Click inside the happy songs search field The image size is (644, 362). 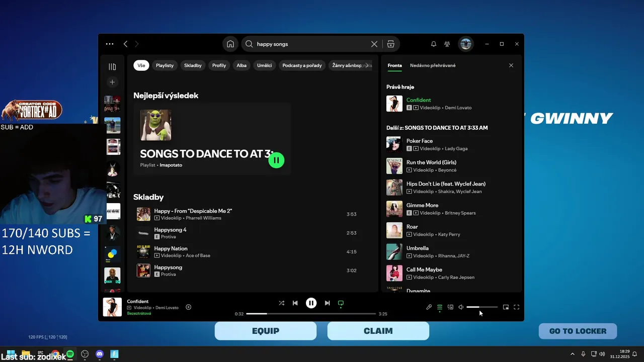click(x=312, y=44)
